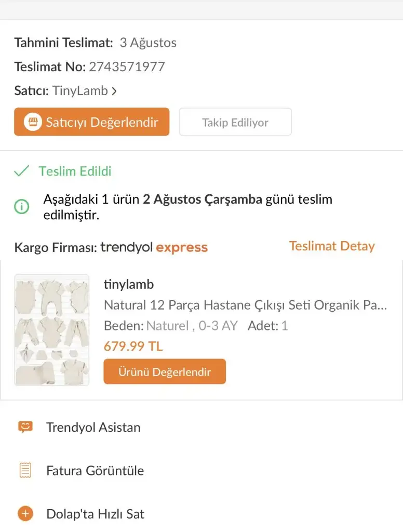
Task: Open the Natural 12 Parça product title
Action: [245, 304]
